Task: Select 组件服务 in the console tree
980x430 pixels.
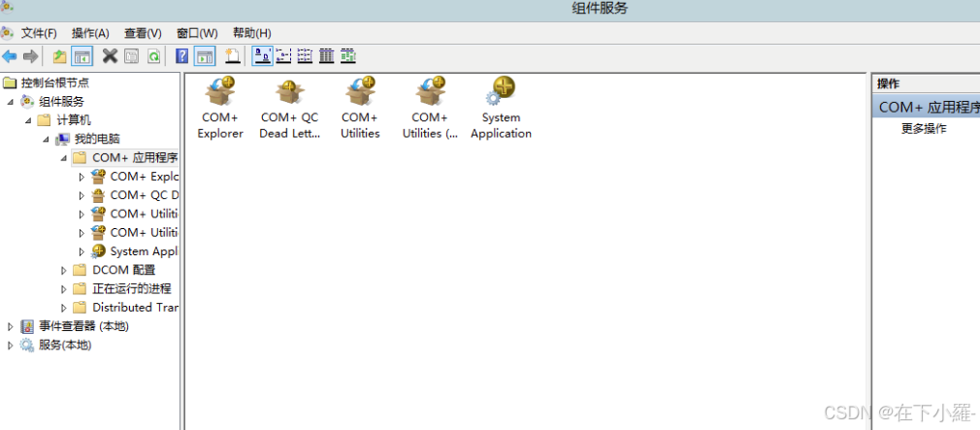Action: tap(61, 101)
